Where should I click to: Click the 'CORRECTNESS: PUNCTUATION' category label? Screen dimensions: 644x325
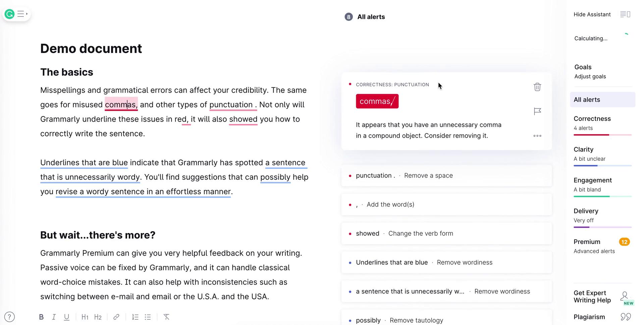pyautogui.click(x=392, y=85)
